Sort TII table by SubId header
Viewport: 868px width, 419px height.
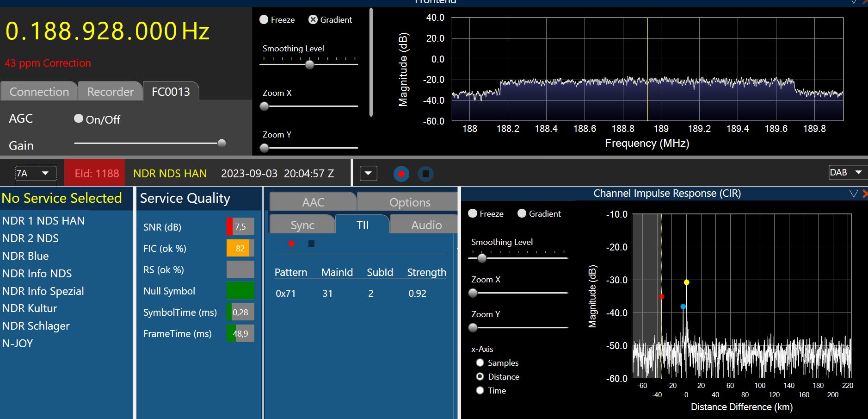(380, 272)
